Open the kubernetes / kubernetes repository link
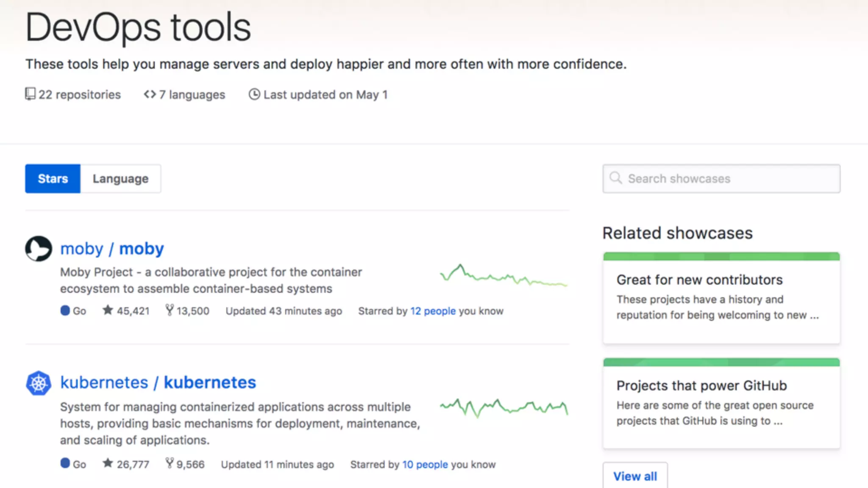Viewport: 868px width, 488px height. [158, 383]
